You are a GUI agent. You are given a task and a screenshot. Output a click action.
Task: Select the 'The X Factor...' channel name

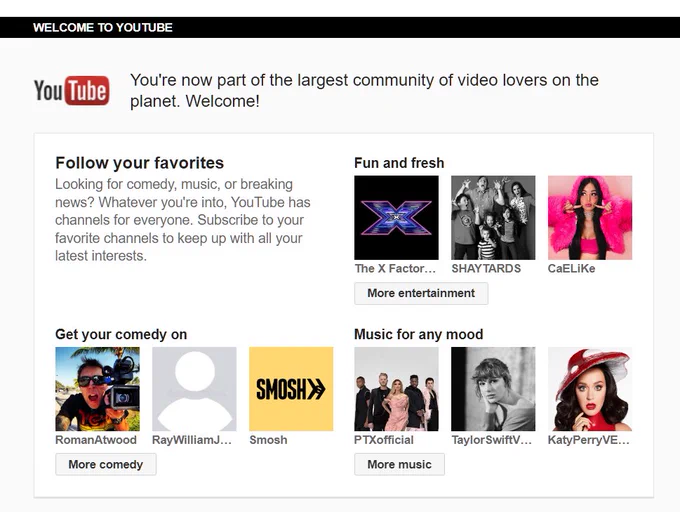395,269
